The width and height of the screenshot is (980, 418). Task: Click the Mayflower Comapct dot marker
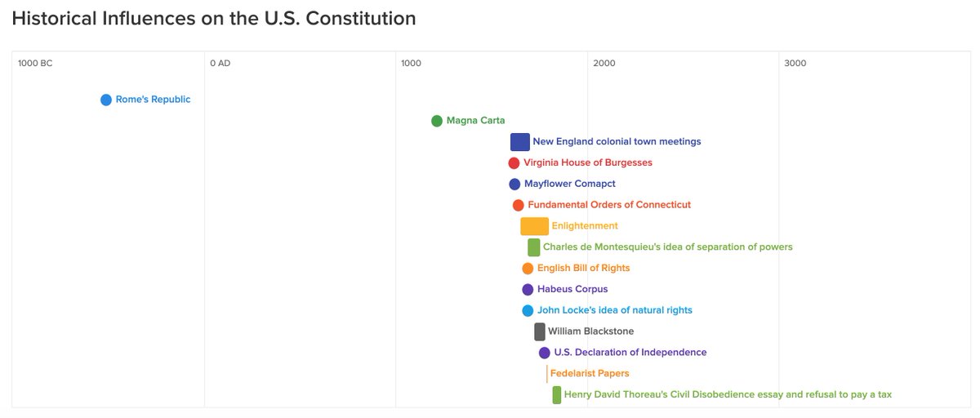point(514,185)
